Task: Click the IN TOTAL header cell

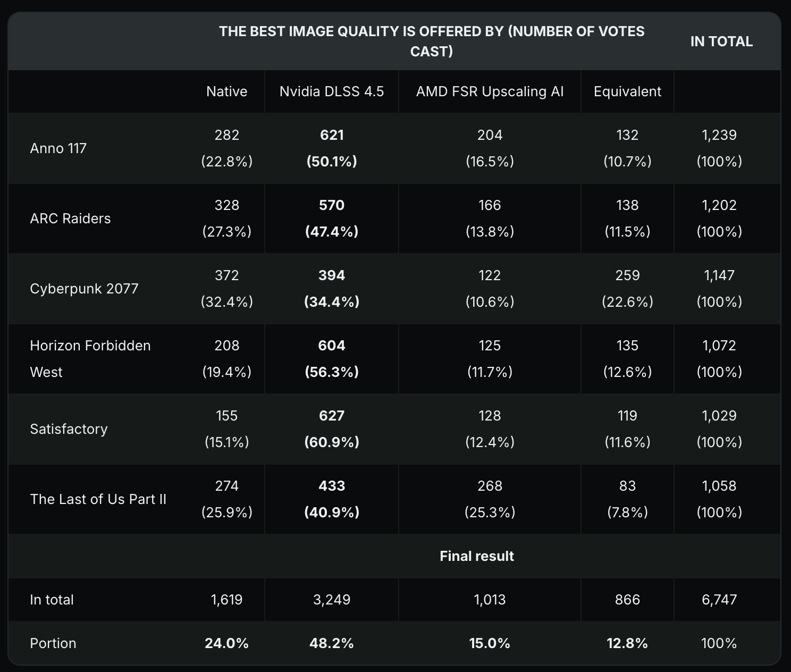Action: [721, 41]
